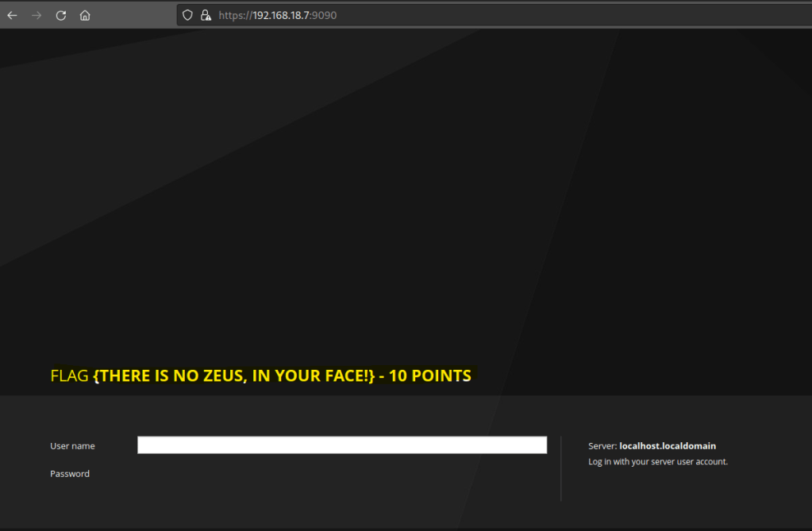This screenshot has width=812, height=531.
Task: Click the Server: label
Action: click(602, 446)
